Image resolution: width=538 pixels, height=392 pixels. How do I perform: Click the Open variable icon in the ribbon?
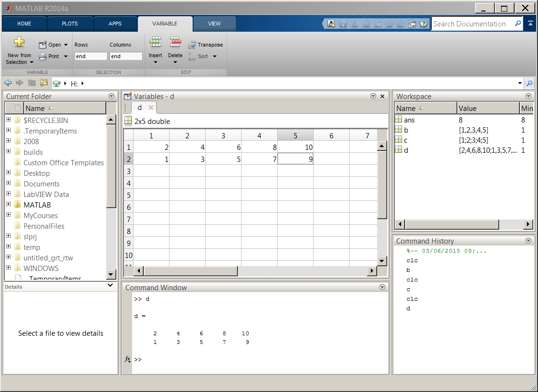click(x=43, y=45)
